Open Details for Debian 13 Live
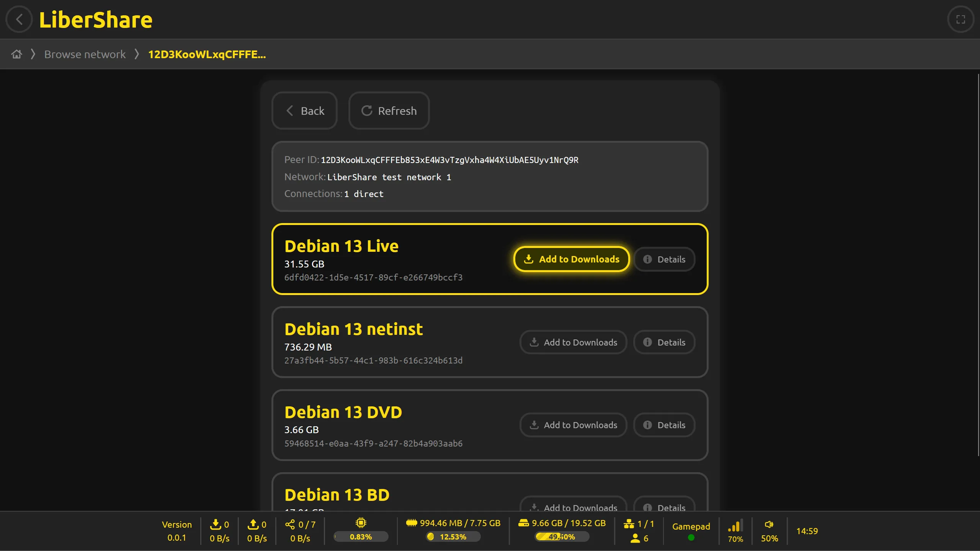Image resolution: width=980 pixels, height=551 pixels. coord(664,259)
